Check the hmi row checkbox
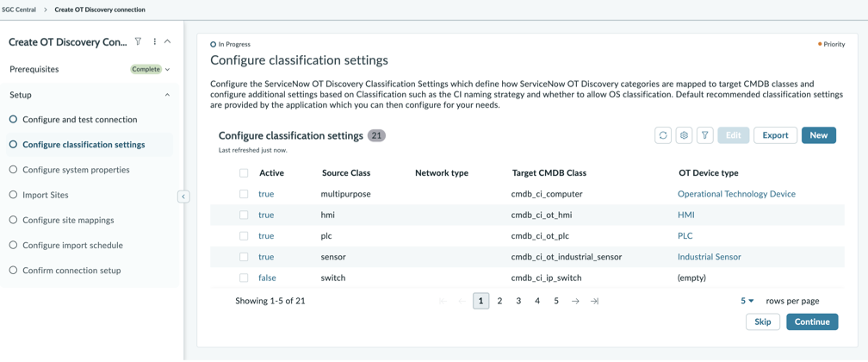This screenshot has height=362, width=868. click(x=244, y=215)
